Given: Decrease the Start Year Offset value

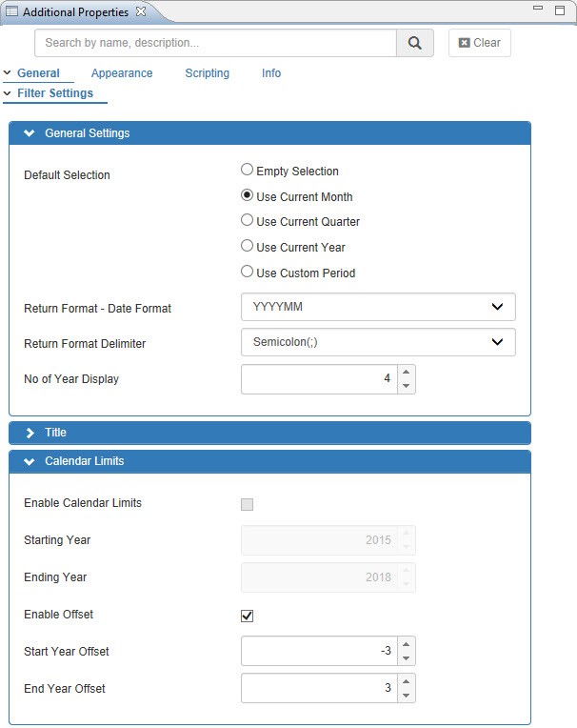Looking at the screenshot, I should point(407,658).
